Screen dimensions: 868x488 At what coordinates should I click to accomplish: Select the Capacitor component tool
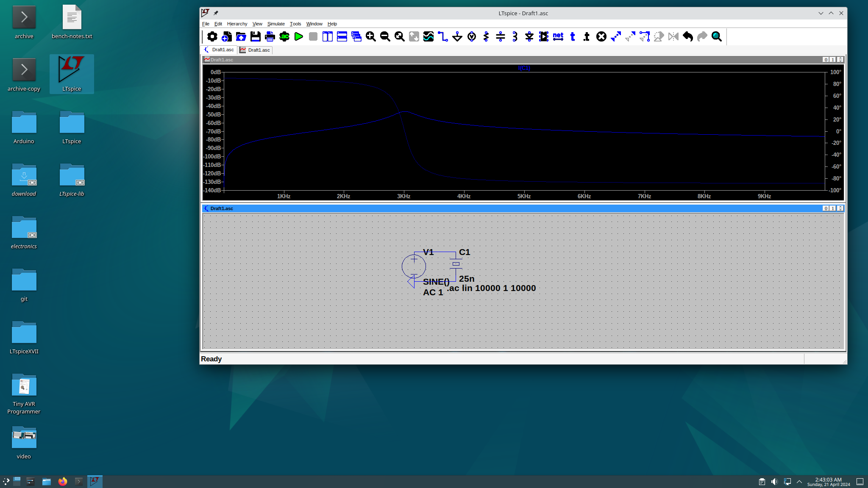[x=501, y=37]
